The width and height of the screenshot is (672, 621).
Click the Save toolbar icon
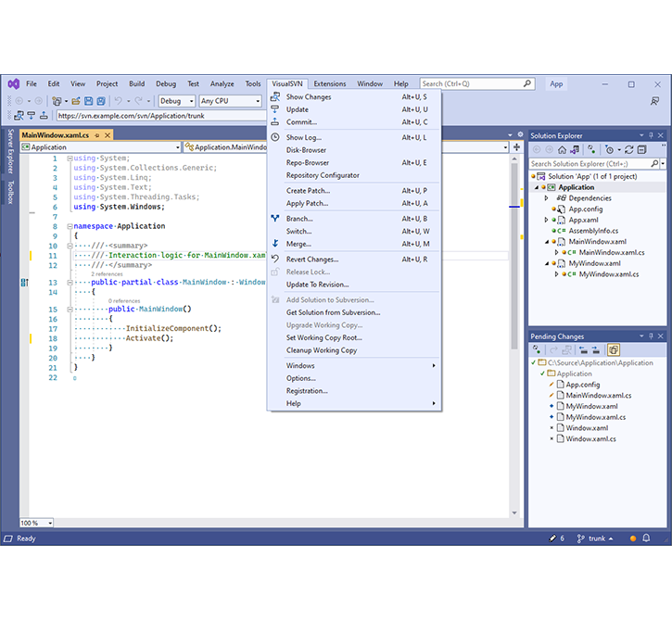[88, 101]
